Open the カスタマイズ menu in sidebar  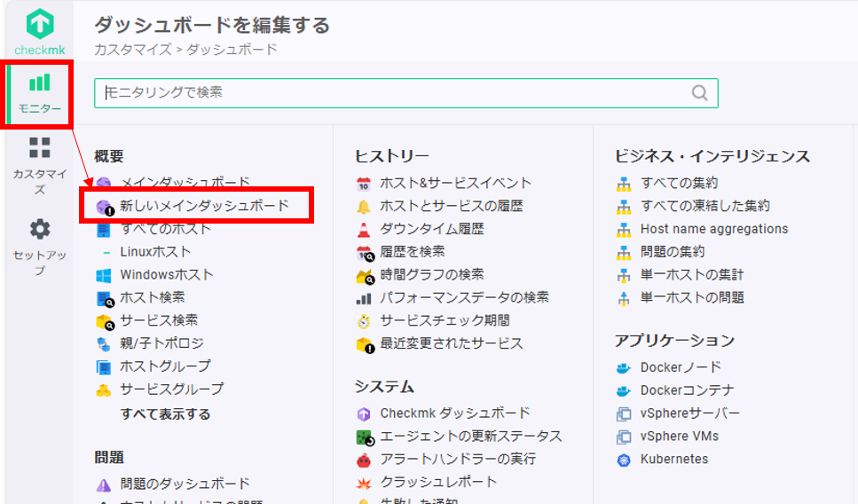click(x=40, y=166)
